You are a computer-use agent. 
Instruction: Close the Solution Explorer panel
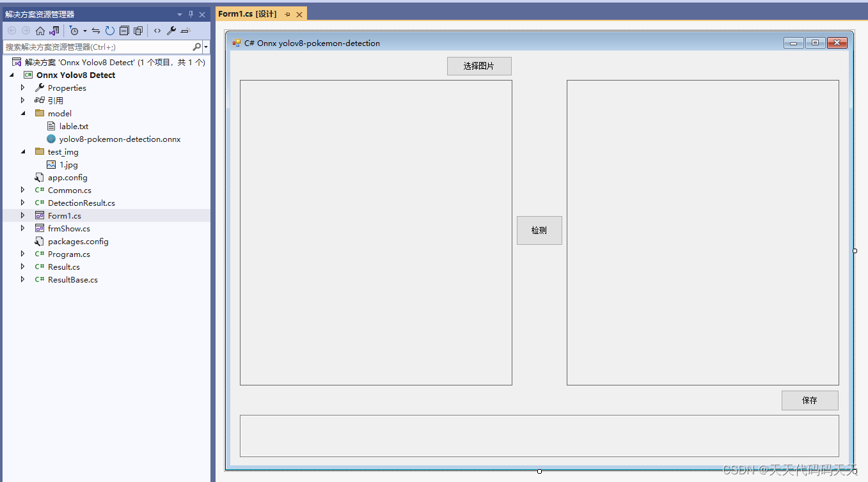coord(202,14)
